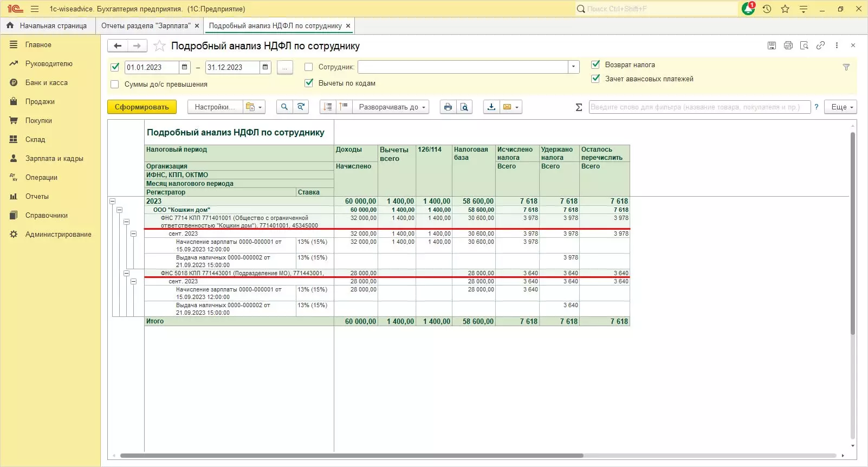
Task: Click the save to file download icon
Action: [491, 107]
